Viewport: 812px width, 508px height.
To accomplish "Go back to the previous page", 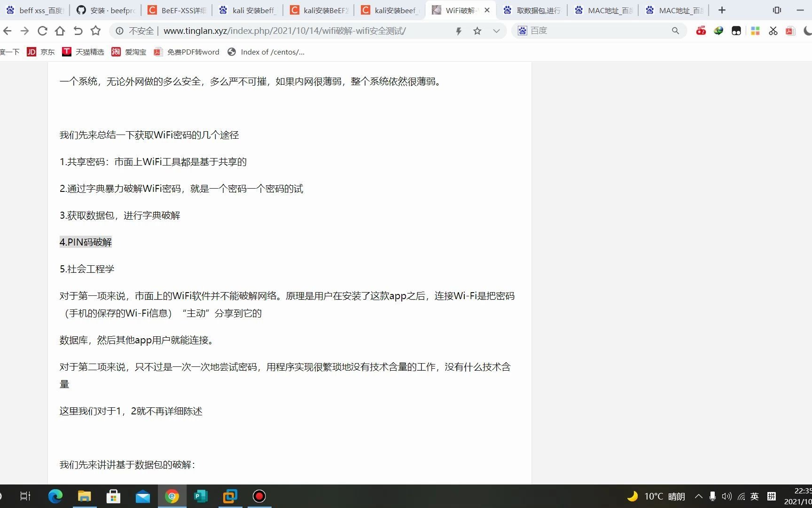I will (7, 31).
